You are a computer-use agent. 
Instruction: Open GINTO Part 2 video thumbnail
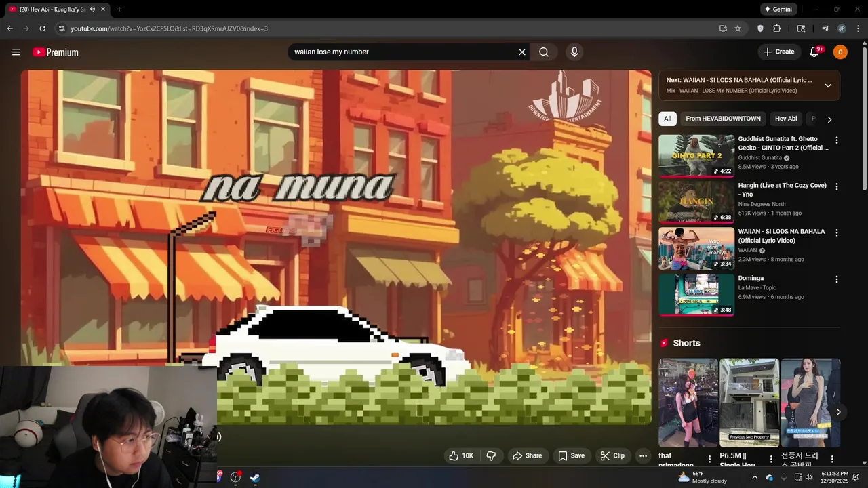point(696,156)
